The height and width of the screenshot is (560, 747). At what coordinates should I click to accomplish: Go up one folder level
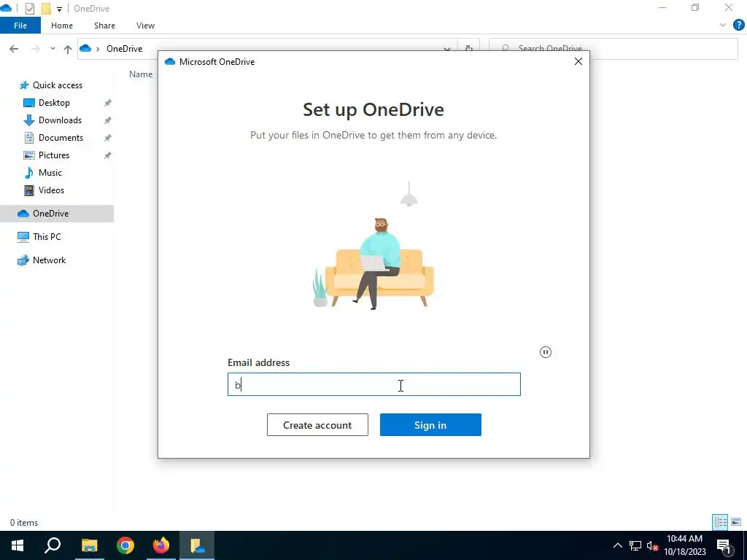pos(68,49)
